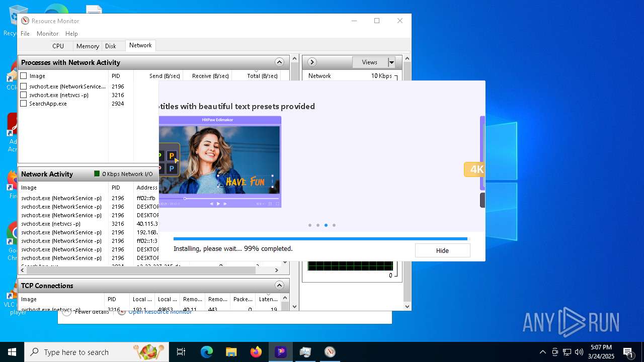
Task: Toggle the Image select-all checkbox
Action: pos(24,76)
